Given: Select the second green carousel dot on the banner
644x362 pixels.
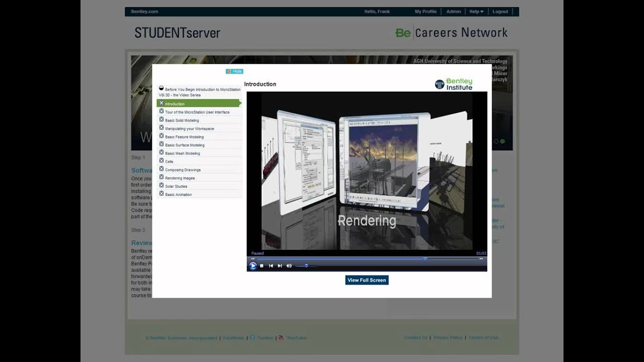Looking at the screenshot, I should point(502,141).
